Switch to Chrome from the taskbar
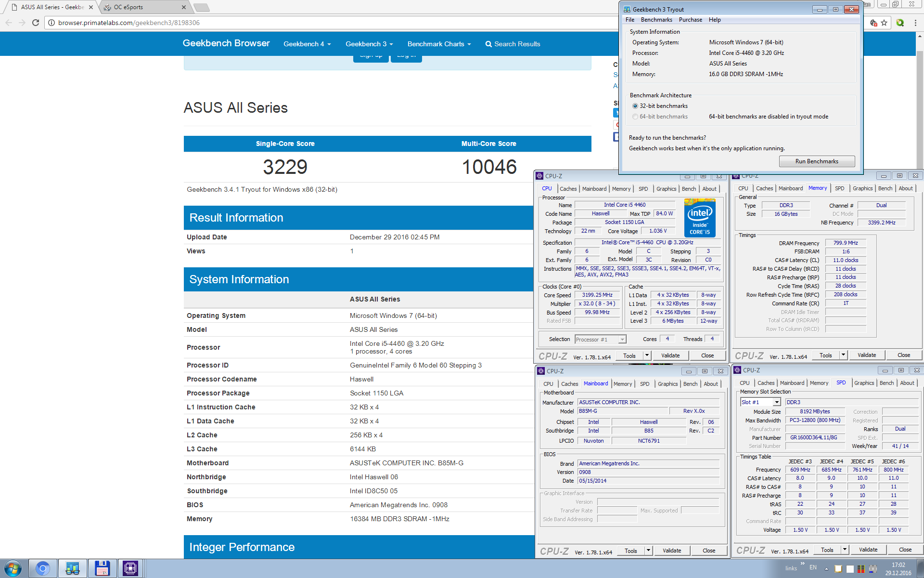 43,569
